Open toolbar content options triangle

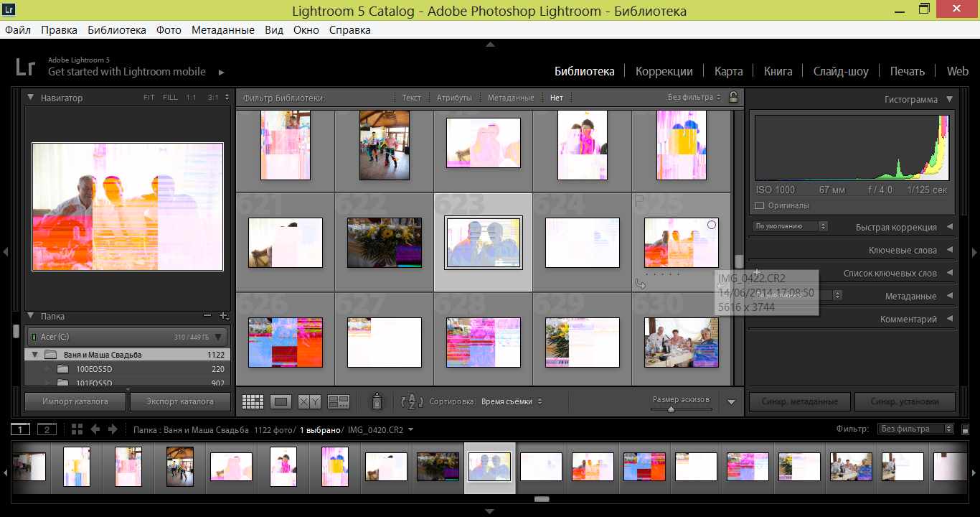[731, 402]
